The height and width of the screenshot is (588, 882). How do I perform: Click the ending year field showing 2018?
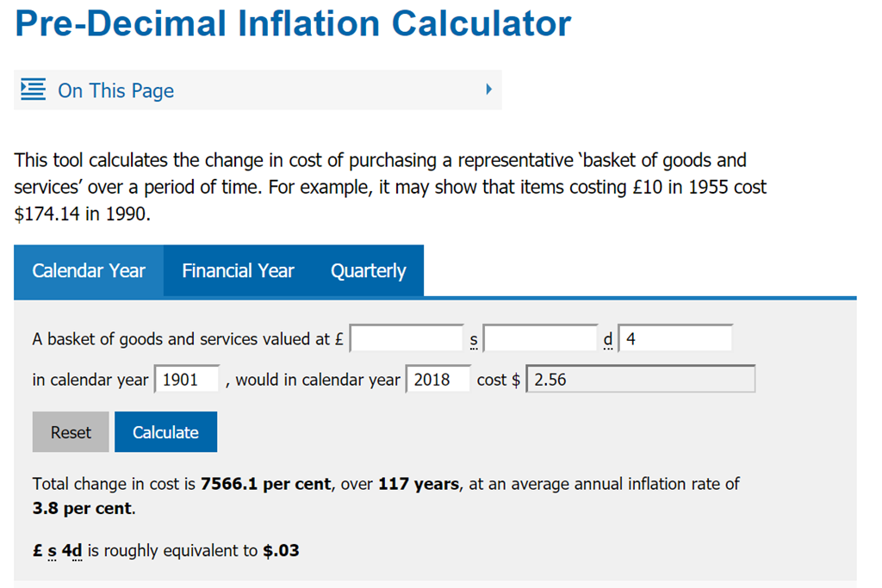(x=438, y=379)
